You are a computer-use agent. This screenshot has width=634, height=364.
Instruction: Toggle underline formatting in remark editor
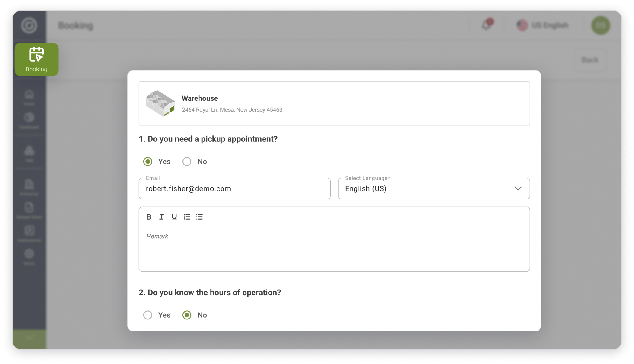tap(174, 217)
